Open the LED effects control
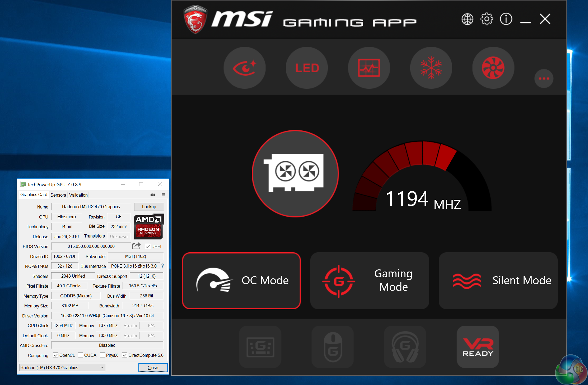The width and height of the screenshot is (588, 385). (x=307, y=68)
